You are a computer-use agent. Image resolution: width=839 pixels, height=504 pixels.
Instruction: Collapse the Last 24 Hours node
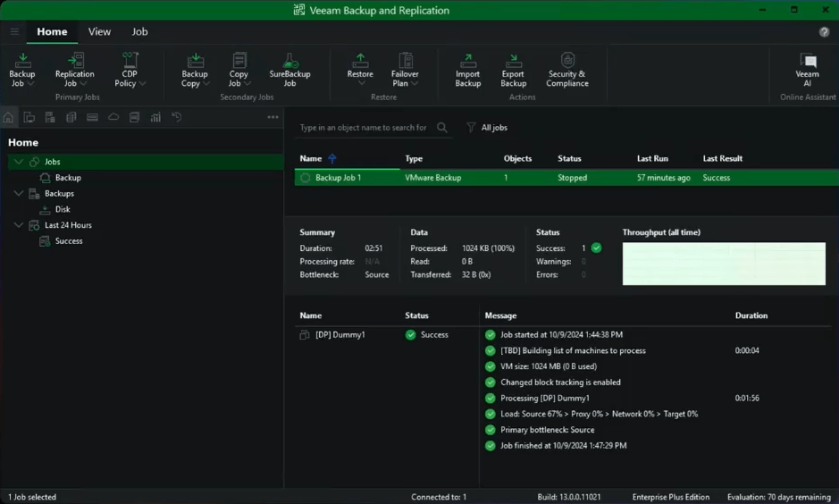(19, 225)
